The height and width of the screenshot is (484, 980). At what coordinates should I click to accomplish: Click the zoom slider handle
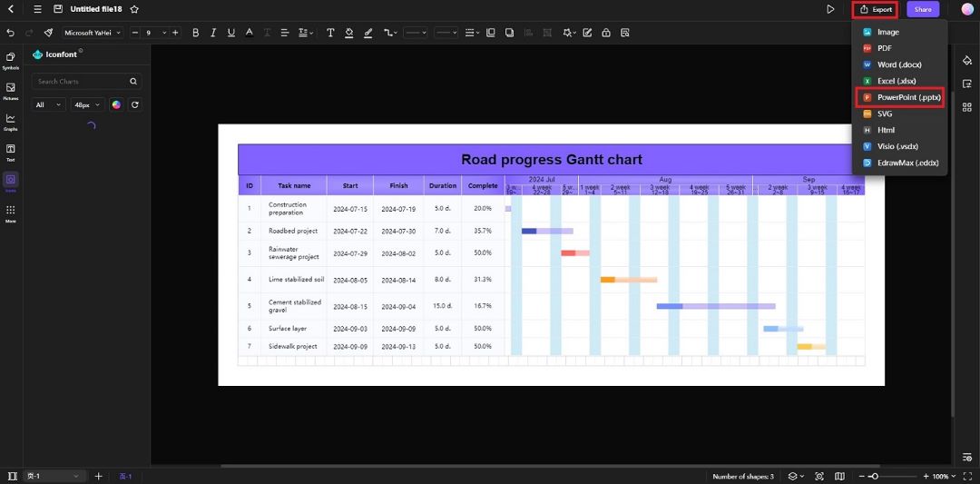point(875,477)
